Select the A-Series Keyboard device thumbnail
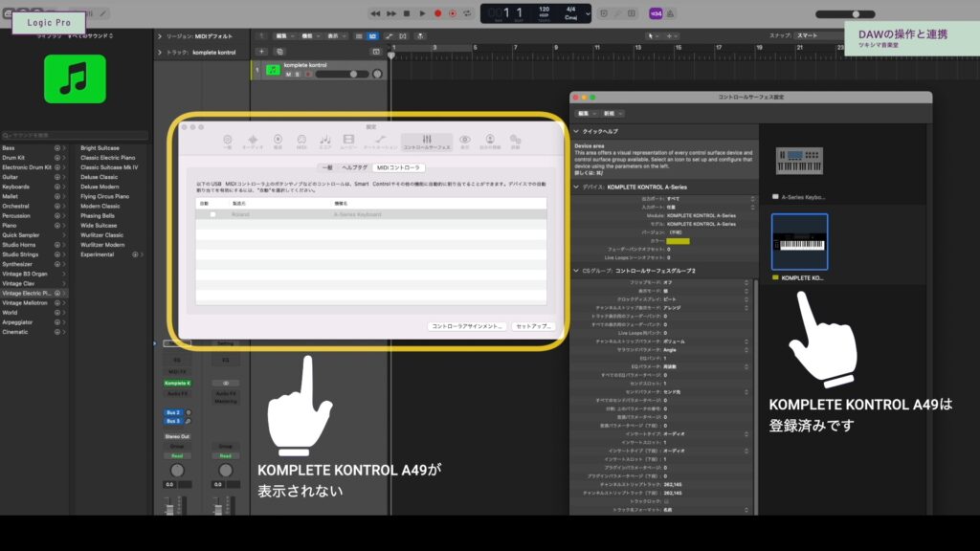This screenshot has width=980, height=551. click(x=799, y=161)
